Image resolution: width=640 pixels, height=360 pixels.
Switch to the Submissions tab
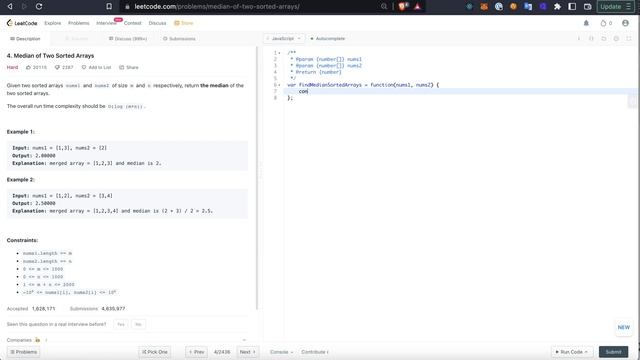[179, 39]
